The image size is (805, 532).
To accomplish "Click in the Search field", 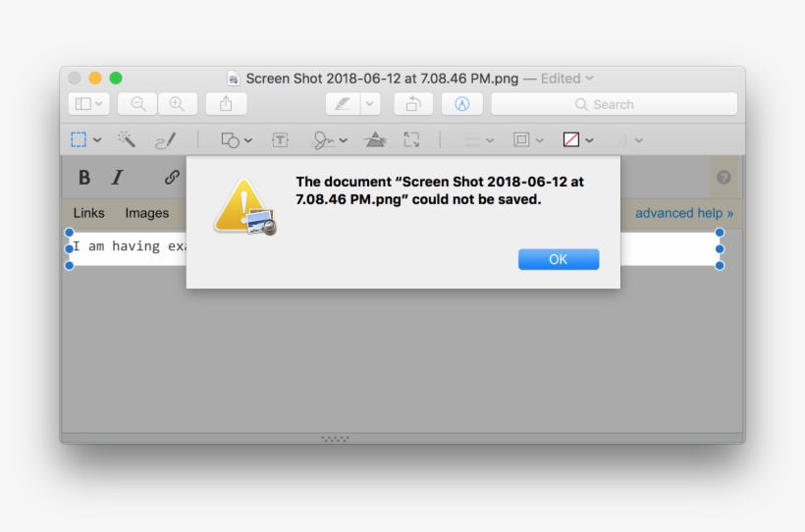I will 614,104.
